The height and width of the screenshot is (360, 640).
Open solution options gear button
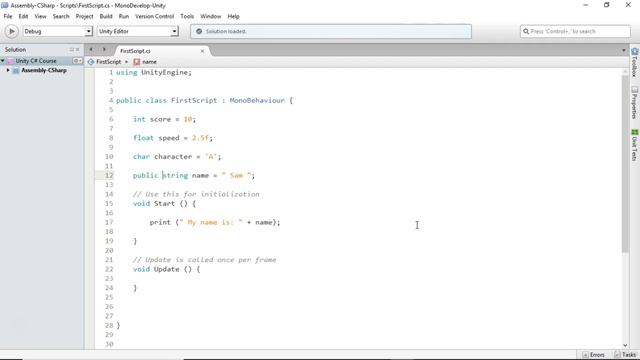point(77,61)
